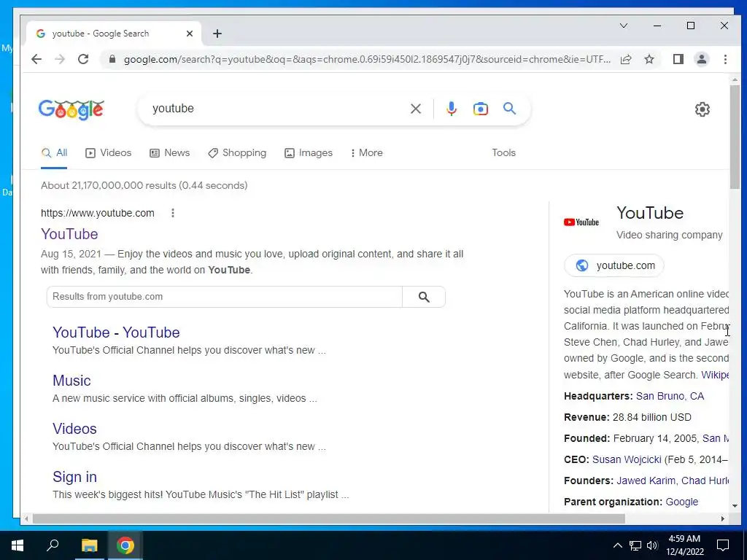Open the taskbar clock and date
This screenshot has height=560, width=747.
[684, 545]
